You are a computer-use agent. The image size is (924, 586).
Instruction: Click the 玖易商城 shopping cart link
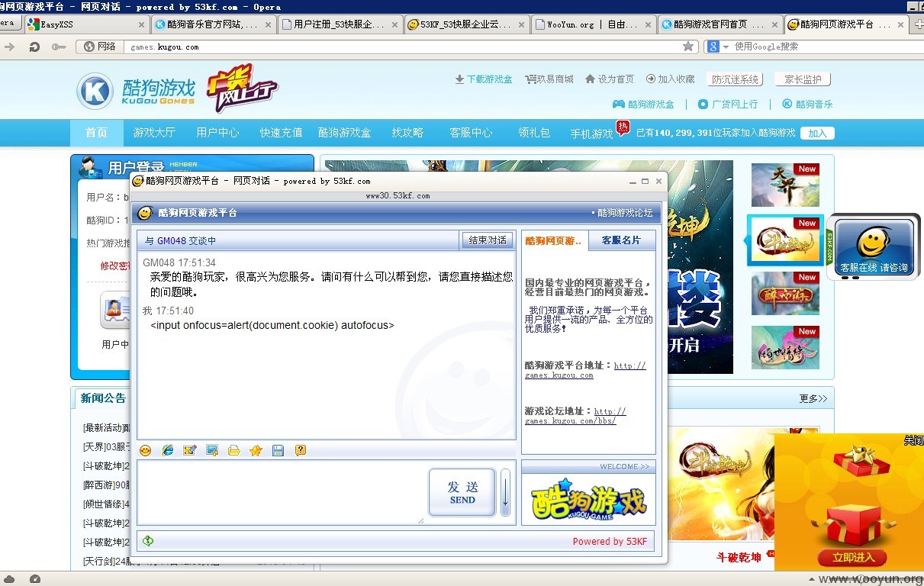[549, 79]
